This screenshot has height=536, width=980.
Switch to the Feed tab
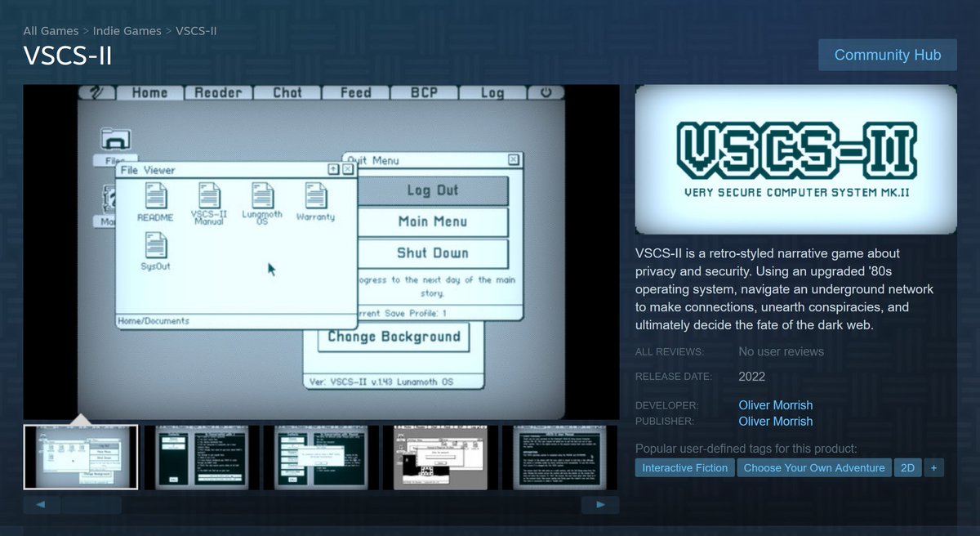point(355,92)
